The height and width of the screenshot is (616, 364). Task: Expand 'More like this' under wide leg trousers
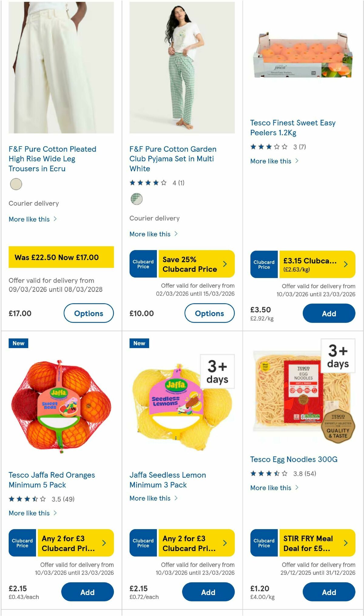point(30,219)
